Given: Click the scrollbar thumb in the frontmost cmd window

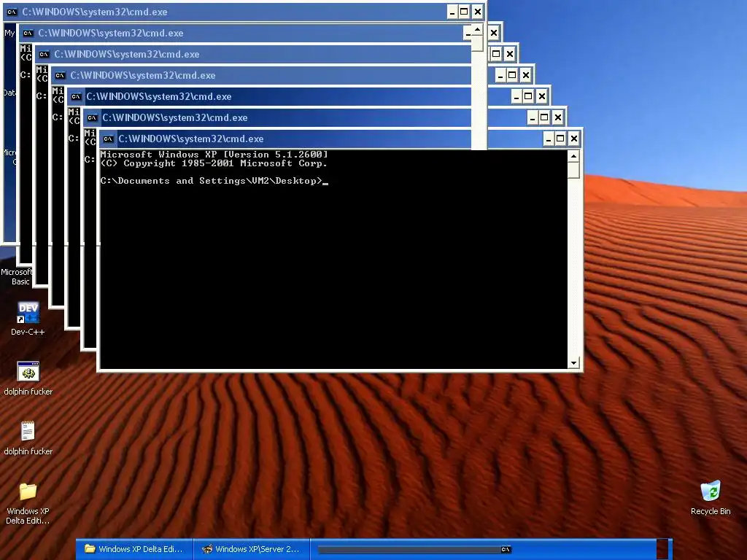Looking at the screenshot, I should (573, 170).
